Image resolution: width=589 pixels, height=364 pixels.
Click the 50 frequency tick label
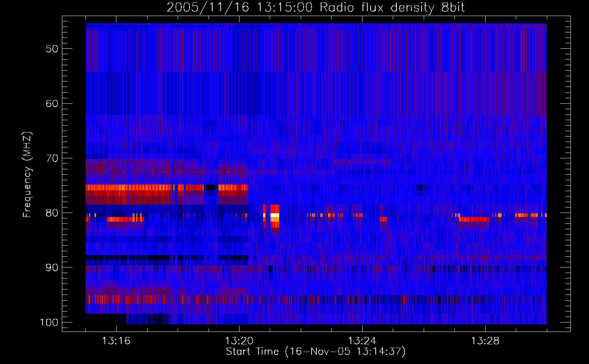(52, 49)
